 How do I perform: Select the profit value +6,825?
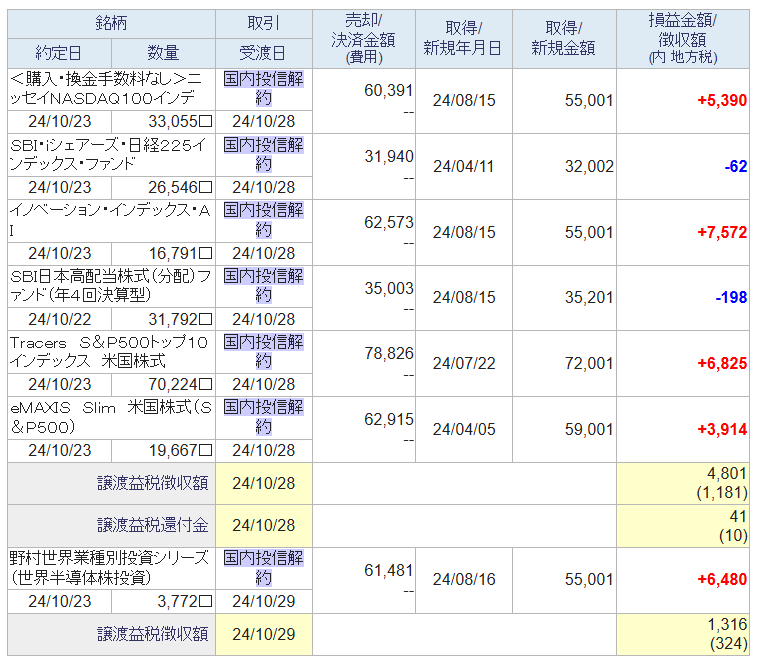click(722, 364)
